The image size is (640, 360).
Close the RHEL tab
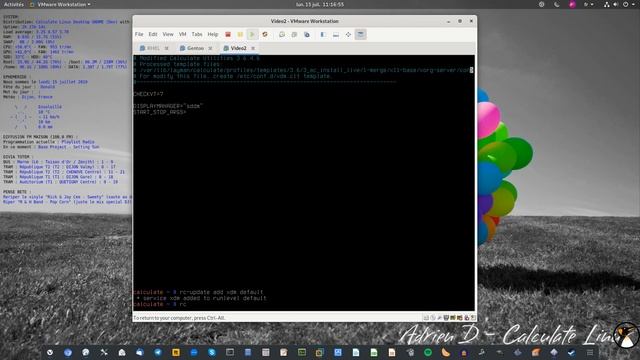pos(167,48)
